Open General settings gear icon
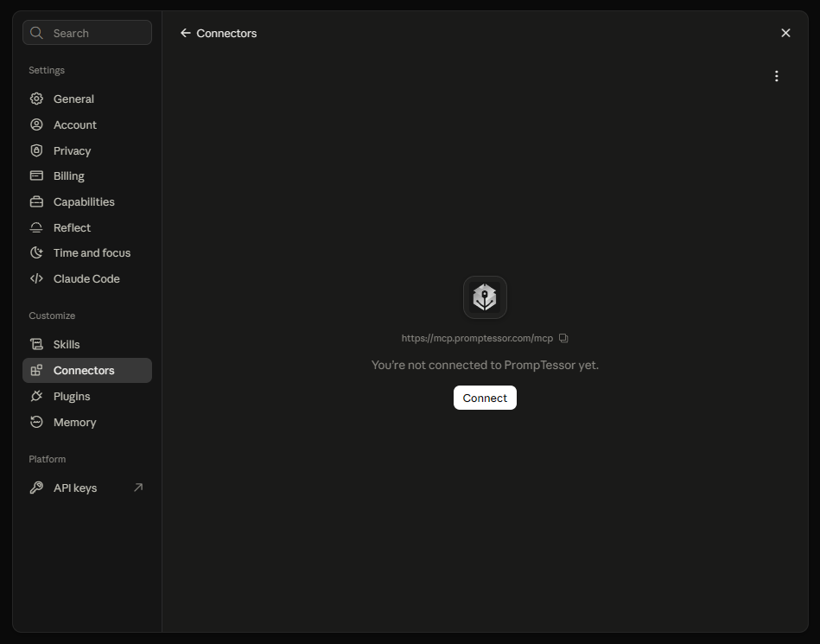820x644 pixels. pyautogui.click(x=36, y=99)
